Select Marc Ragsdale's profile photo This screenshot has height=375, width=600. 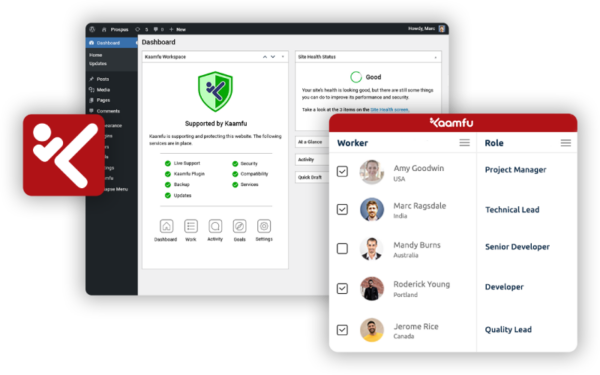click(372, 209)
